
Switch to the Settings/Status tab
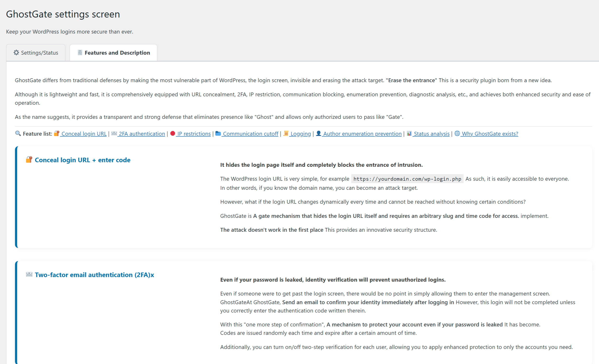[x=36, y=53]
